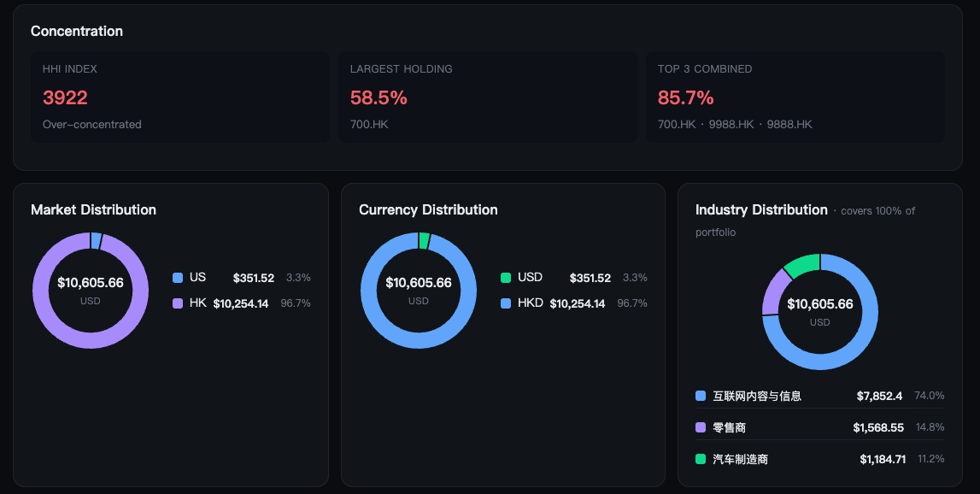
Task: Select the $7,852.4 industry value
Action: coord(879,396)
